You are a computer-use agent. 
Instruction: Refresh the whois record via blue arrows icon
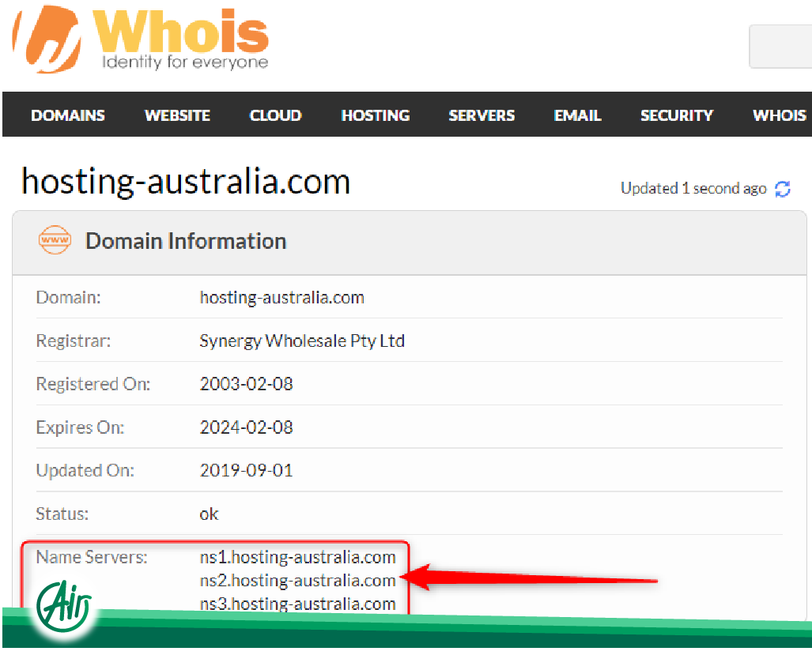coord(783,189)
